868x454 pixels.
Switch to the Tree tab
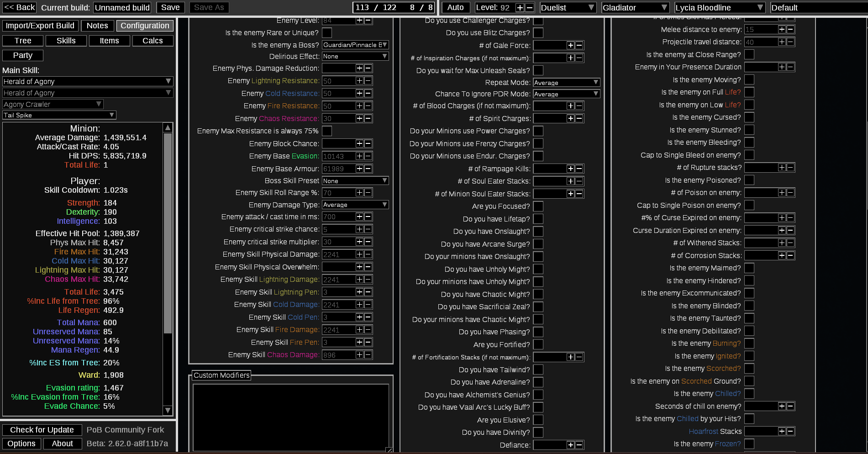coord(23,41)
